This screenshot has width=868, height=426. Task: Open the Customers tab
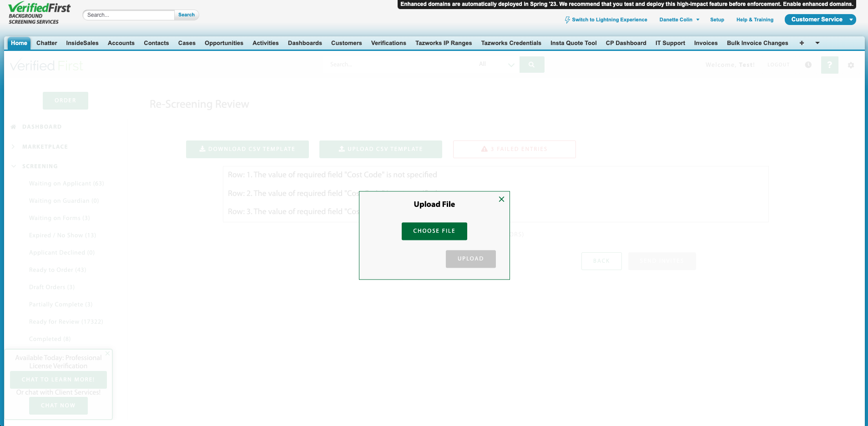[347, 43]
